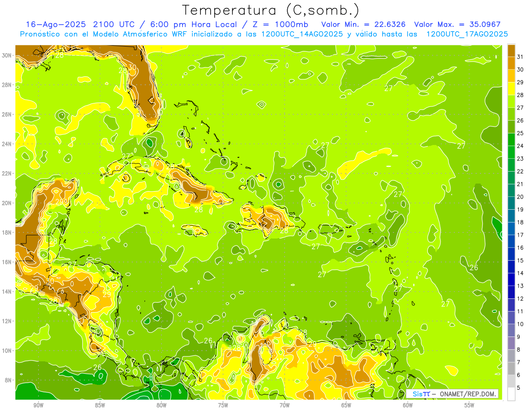This screenshot has height=411, width=532.
Task: Click the color scale value "30"
Action: tap(520, 69)
